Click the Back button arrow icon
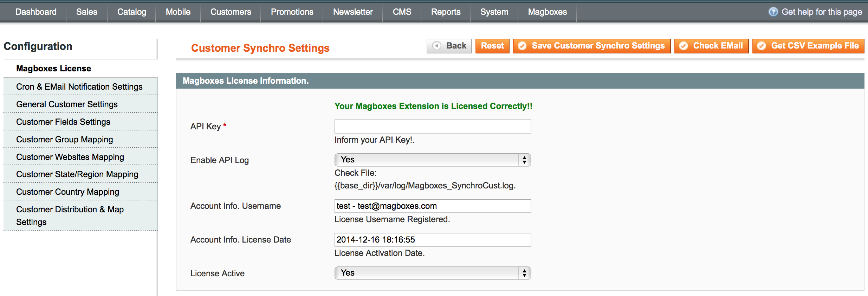Viewport: 868px width, 296px height. 437,46
